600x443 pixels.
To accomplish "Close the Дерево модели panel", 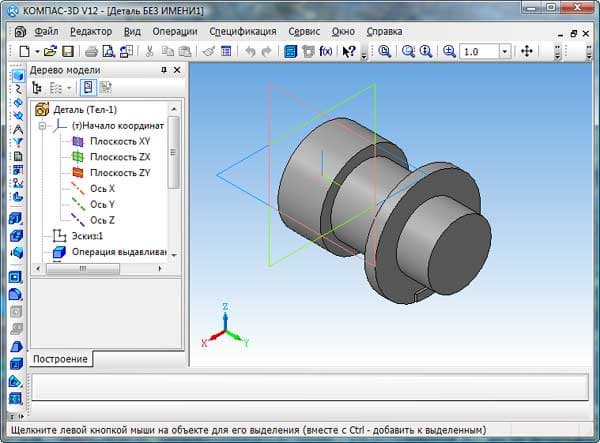I will (x=177, y=70).
